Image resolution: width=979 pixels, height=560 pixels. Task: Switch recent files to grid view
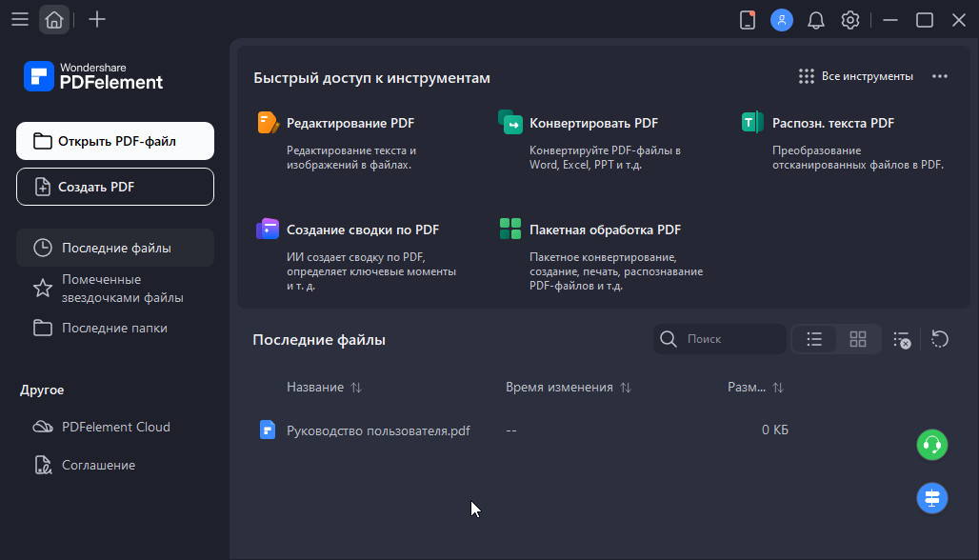click(858, 339)
